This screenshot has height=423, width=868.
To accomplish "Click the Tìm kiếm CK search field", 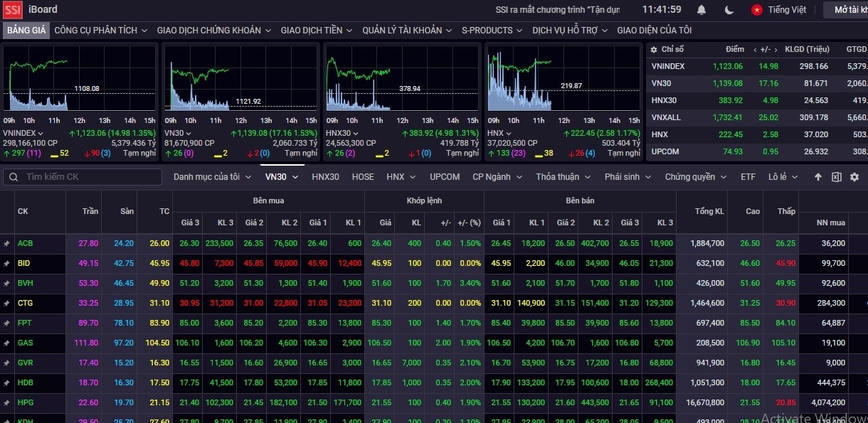I will [83, 177].
